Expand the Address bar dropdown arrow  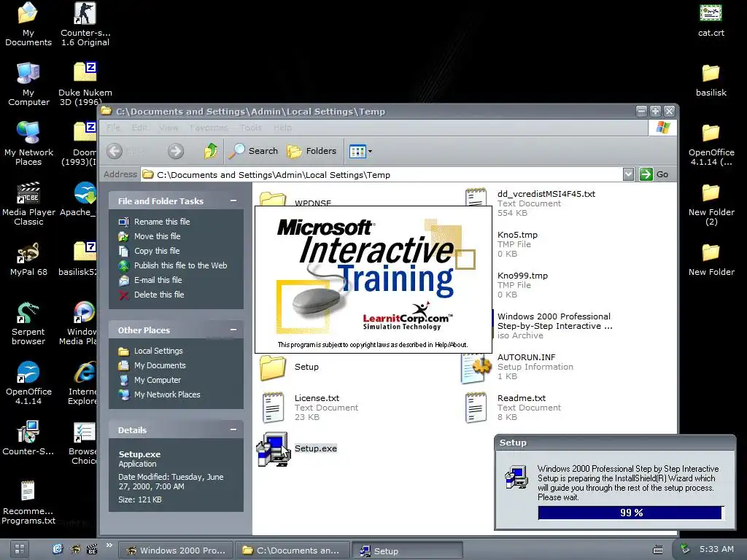628,174
